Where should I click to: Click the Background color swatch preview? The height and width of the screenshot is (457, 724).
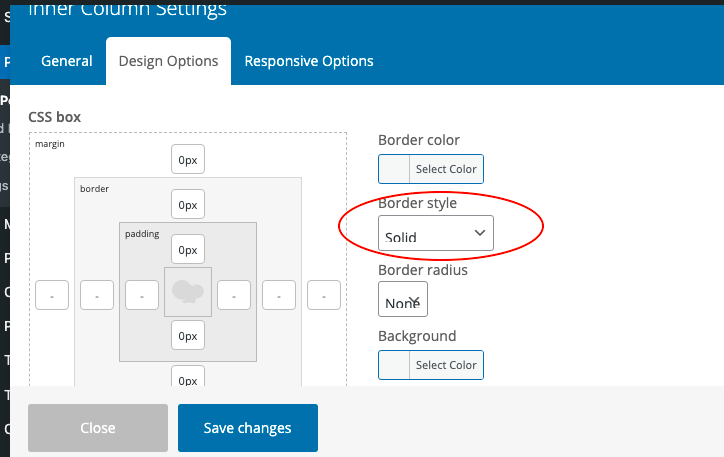[394, 365]
